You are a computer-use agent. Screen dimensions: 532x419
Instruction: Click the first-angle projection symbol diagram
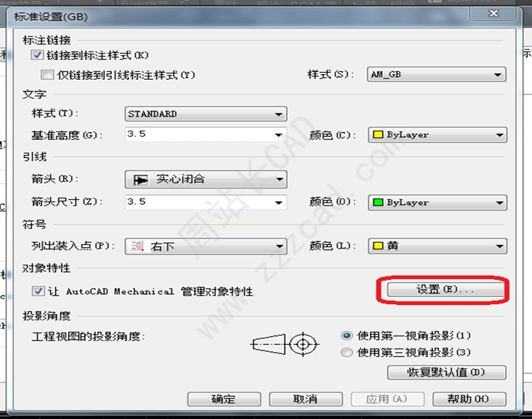(284, 344)
